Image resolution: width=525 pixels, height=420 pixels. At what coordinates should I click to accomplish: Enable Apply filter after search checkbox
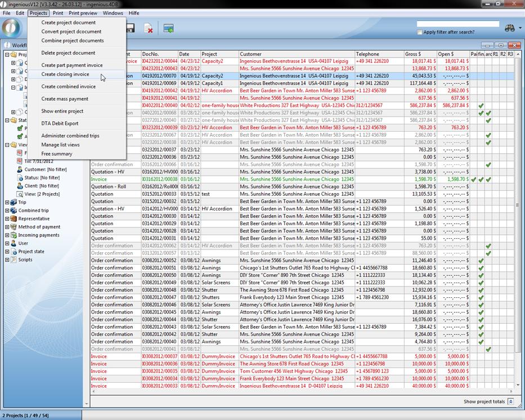[420, 32]
